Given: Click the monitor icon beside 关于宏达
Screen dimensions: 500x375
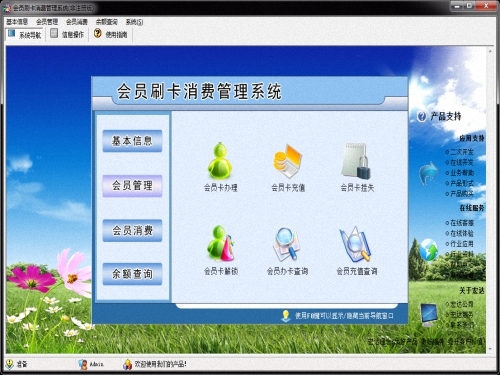Looking at the screenshot, I should 429,314.
